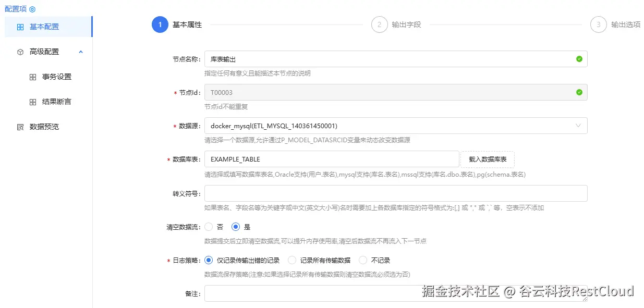Click step 2 circle 输出字段
The height and width of the screenshot is (308, 644).
tap(380, 24)
